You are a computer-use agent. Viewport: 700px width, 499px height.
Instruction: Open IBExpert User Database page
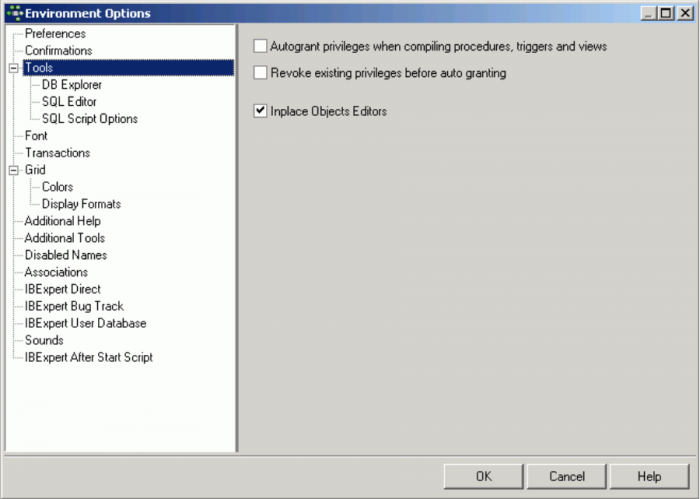click(85, 323)
